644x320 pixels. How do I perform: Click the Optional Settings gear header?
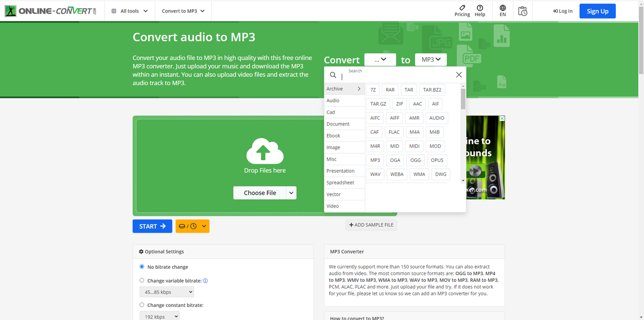162,252
